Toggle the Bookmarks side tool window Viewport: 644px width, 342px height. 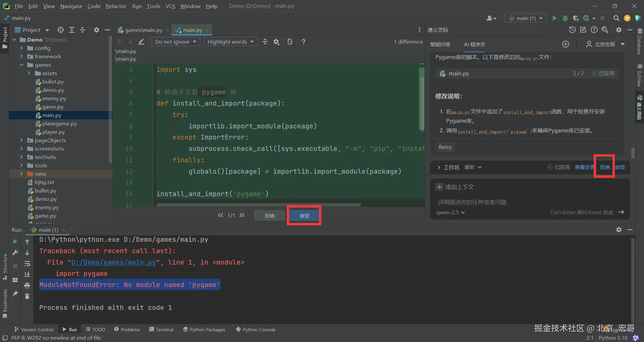coord(5,303)
